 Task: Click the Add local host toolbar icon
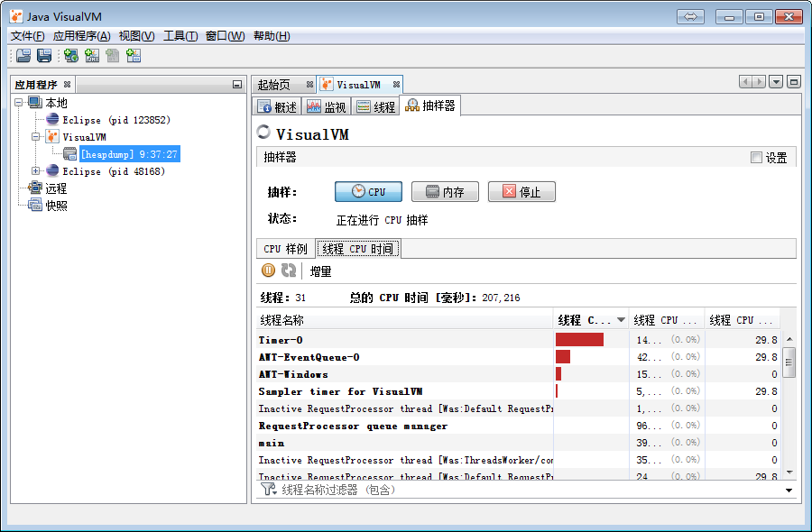tap(71, 55)
